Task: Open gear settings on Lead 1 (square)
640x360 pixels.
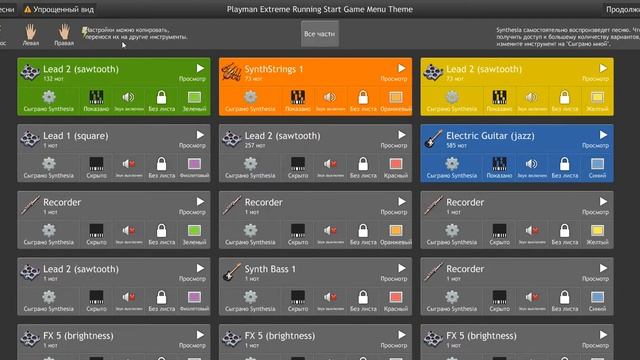Action: tap(49, 164)
